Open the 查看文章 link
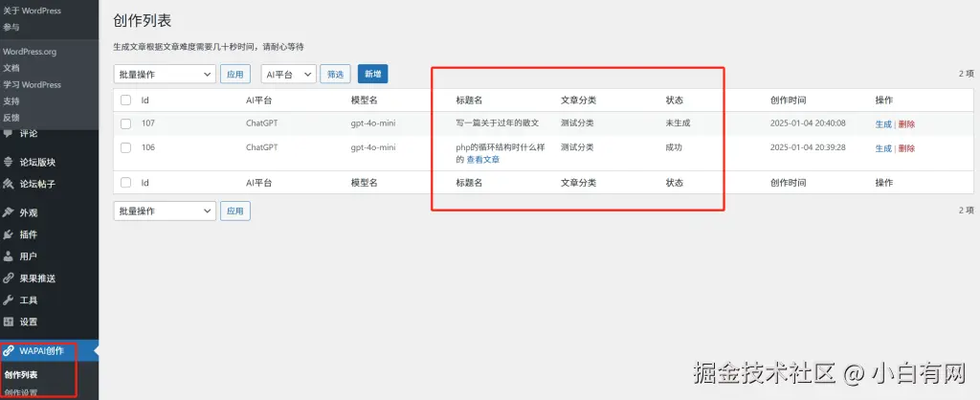Screen dimensions: 980x400 pyautogui.click(x=483, y=160)
